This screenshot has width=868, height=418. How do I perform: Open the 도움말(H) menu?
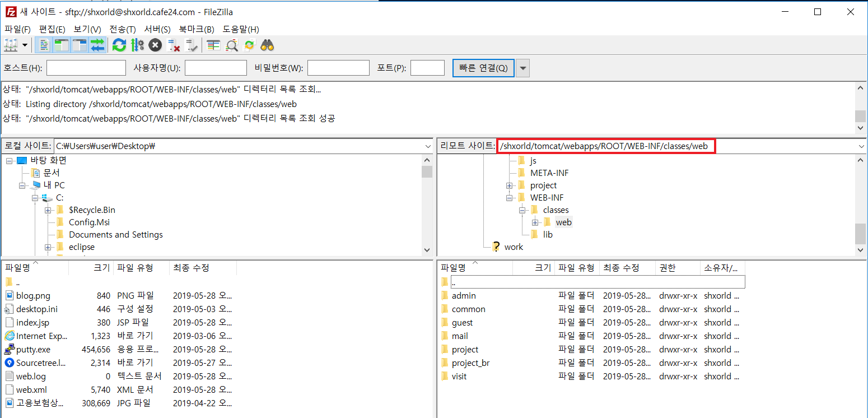241,29
